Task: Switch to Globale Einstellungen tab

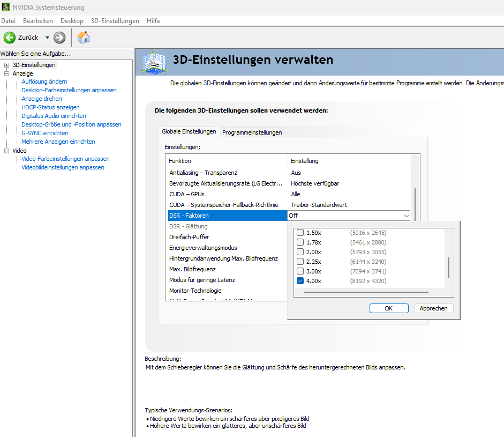Action: (189, 131)
